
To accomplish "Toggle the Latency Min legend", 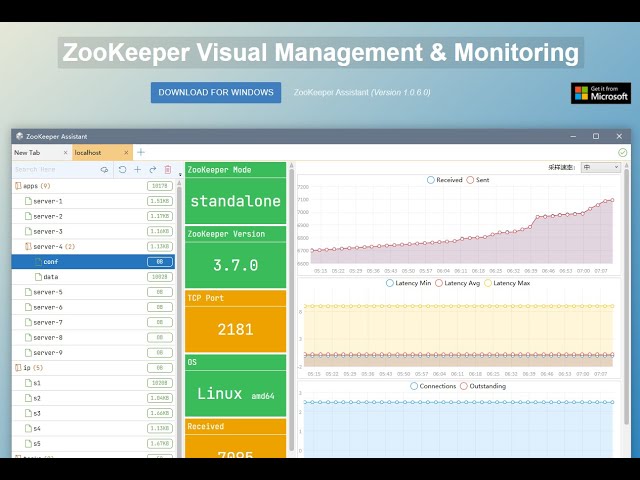I will [x=409, y=283].
